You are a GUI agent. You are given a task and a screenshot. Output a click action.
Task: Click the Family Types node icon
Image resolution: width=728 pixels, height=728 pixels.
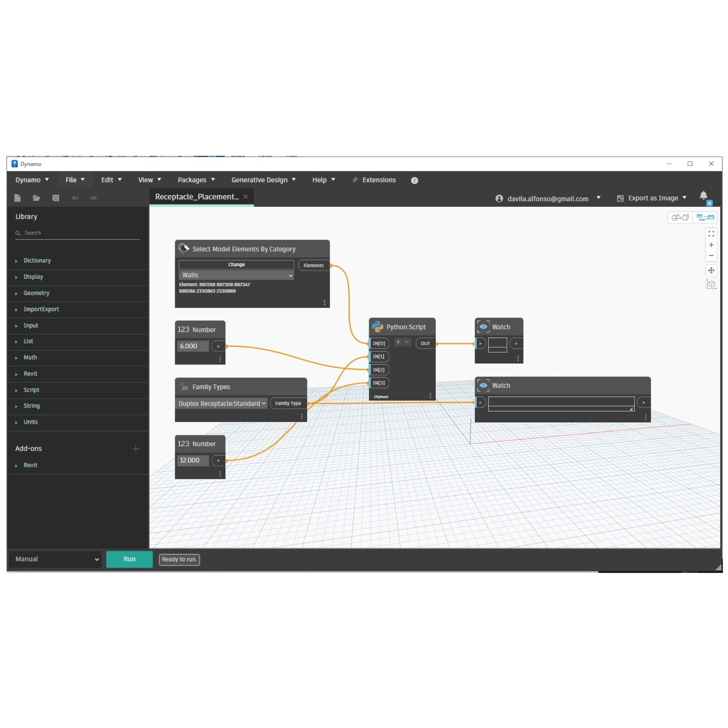click(x=184, y=387)
